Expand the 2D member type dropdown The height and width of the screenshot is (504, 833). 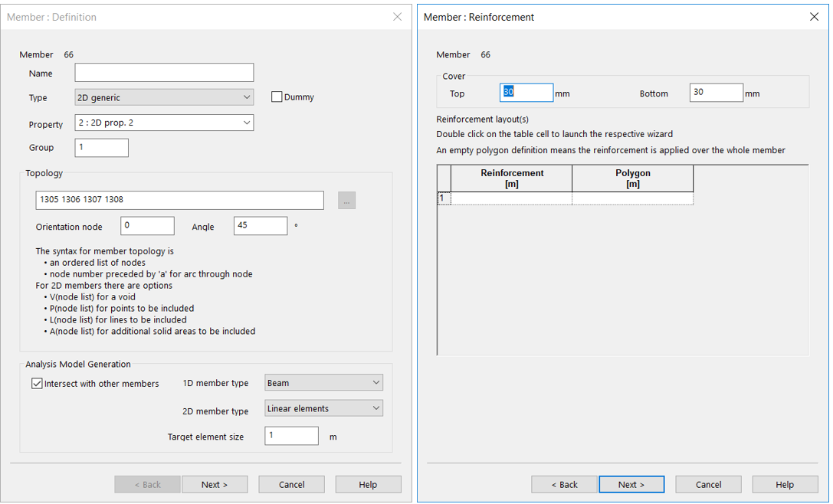tap(323, 408)
